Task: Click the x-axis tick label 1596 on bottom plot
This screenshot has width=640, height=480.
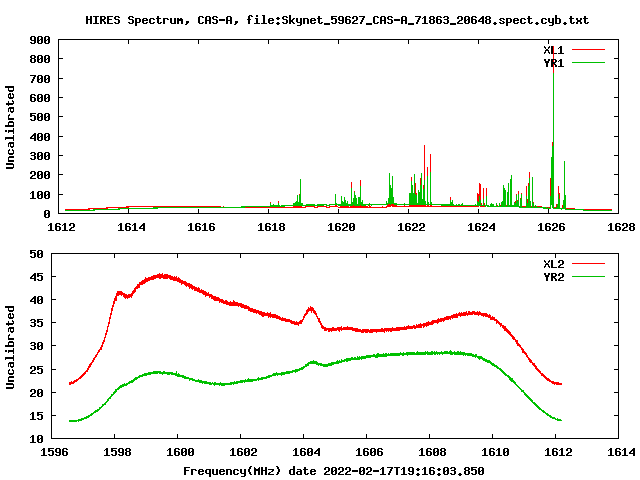Action: [54, 452]
